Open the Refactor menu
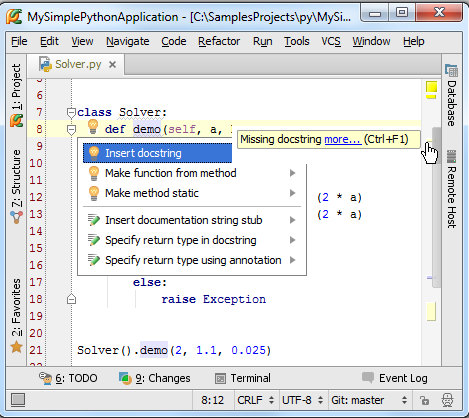 [x=219, y=41]
